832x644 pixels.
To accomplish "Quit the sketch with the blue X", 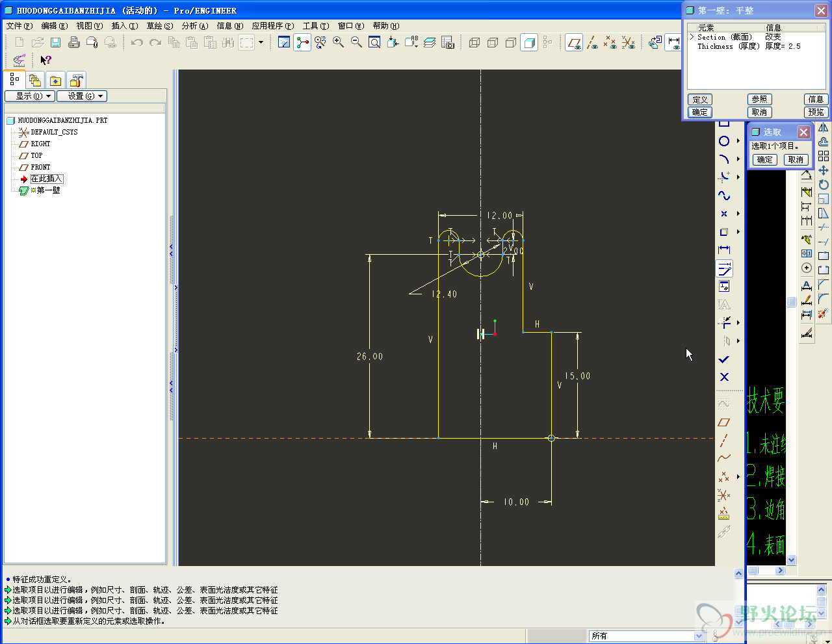I will (724, 377).
